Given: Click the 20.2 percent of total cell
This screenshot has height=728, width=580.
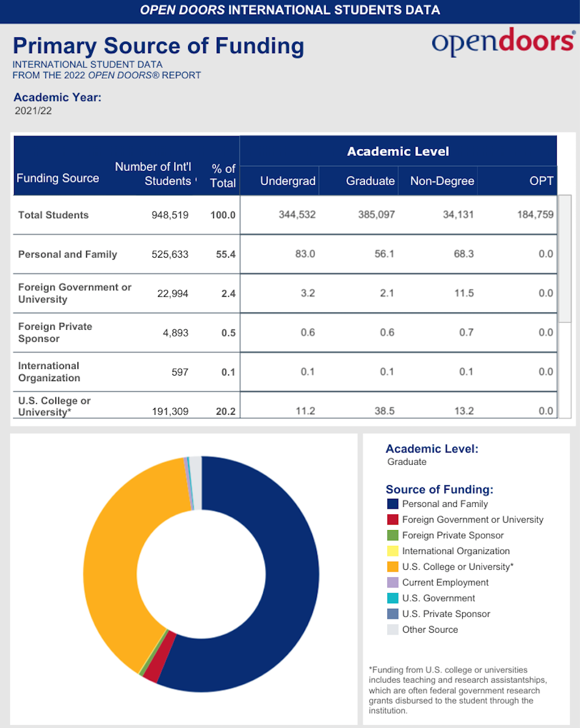Looking at the screenshot, I should pos(225,412).
